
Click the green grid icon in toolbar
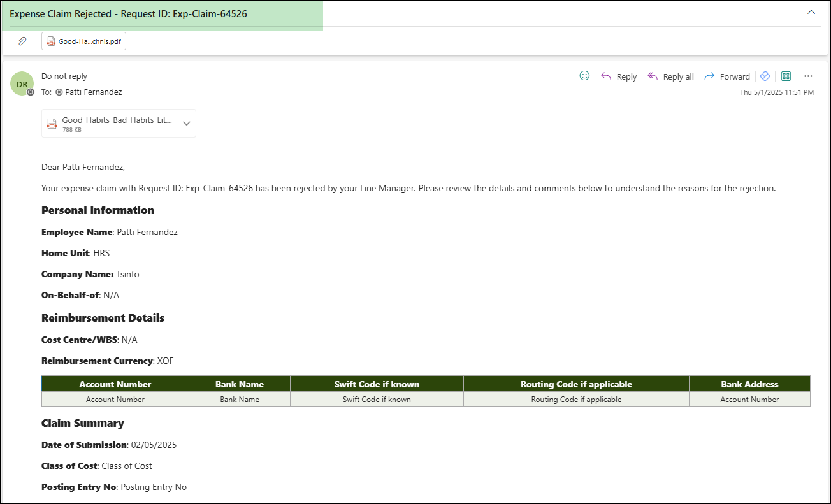786,76
